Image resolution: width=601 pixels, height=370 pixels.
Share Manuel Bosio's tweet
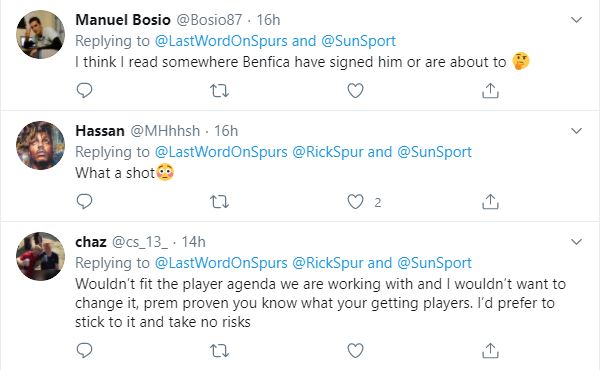click(x=490, y=90)
